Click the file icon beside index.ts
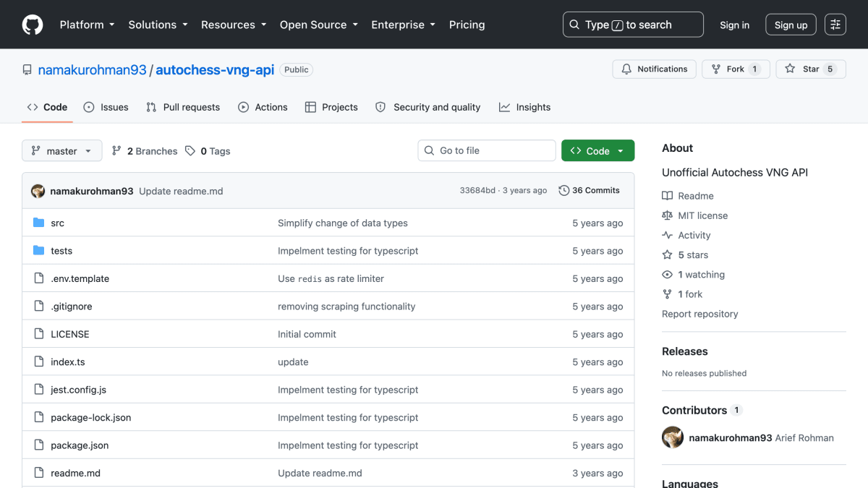Image resolution: width=868 pixels, height=488 pixels. pos(39,362)
